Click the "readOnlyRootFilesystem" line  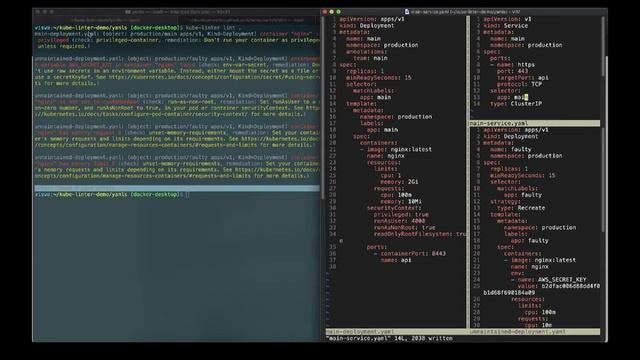tap(419, 234)
